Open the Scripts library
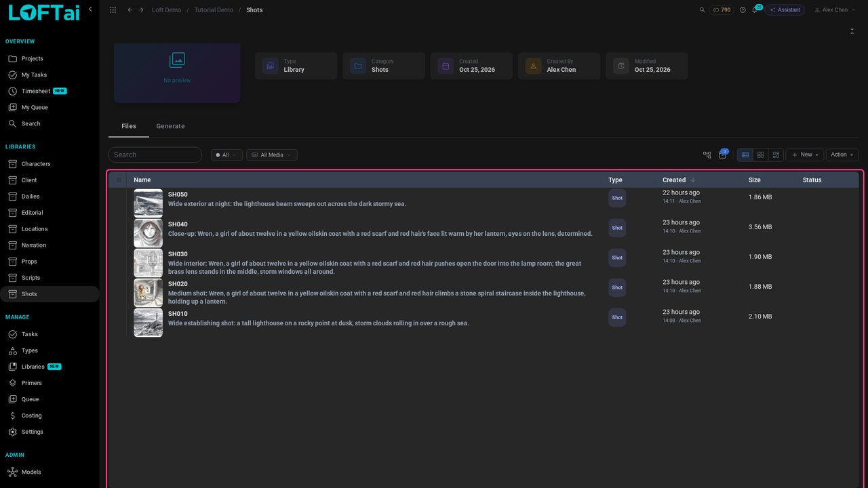The width and height of the screenshot is (868, 488). pyautogui.click(x=50, y=278)
